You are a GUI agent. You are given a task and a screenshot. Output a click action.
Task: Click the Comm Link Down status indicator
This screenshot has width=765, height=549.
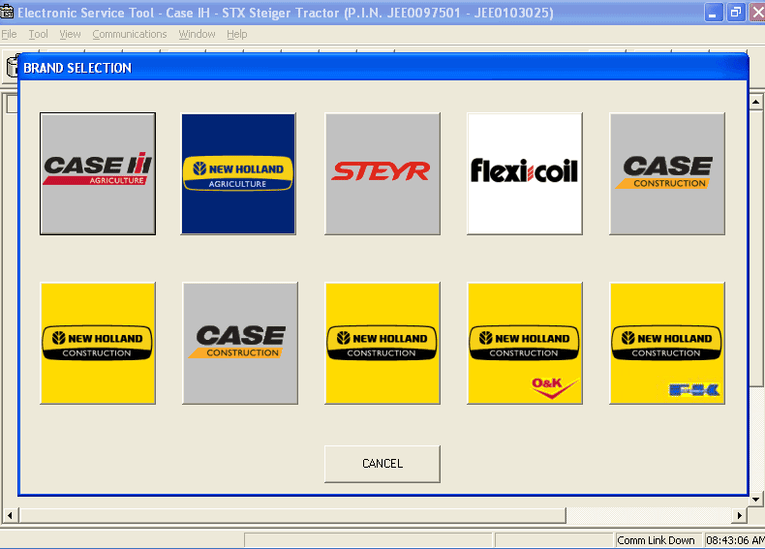655,541
